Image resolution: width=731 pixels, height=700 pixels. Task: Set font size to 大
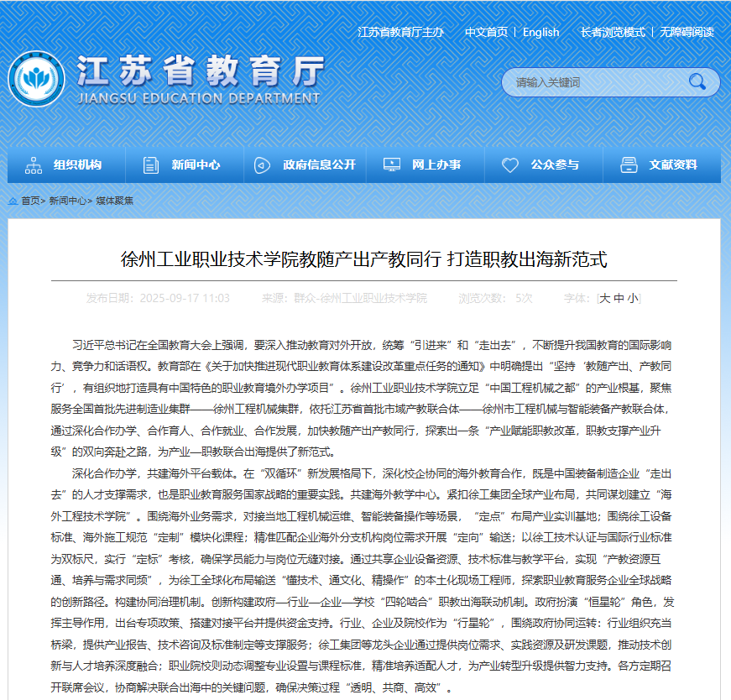pyautogui.click(x=604, y=299)
